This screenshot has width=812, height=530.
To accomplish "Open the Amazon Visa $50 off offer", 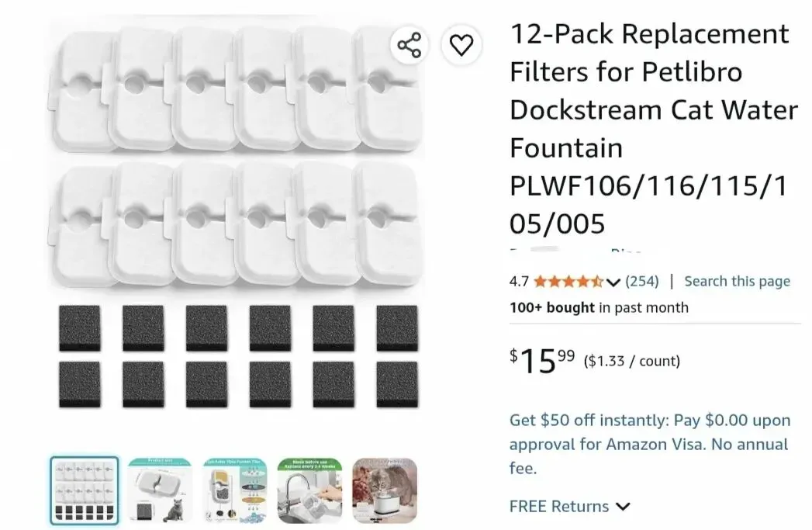I will [649, 444].
